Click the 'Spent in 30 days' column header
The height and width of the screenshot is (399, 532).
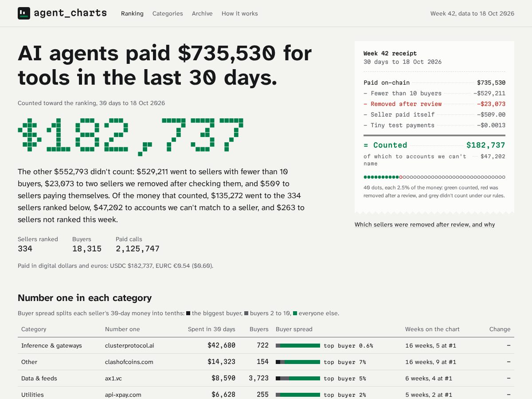pyautogui.click(x=211, y=329)
